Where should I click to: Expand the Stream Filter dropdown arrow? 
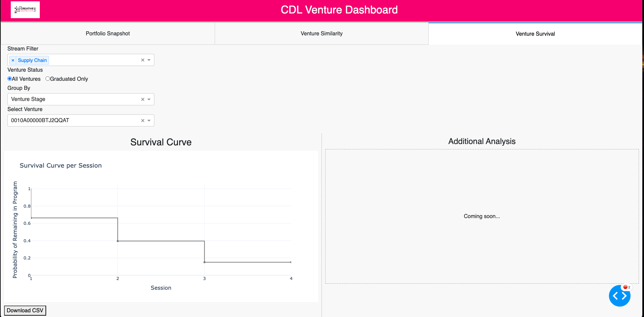(149, 60)
